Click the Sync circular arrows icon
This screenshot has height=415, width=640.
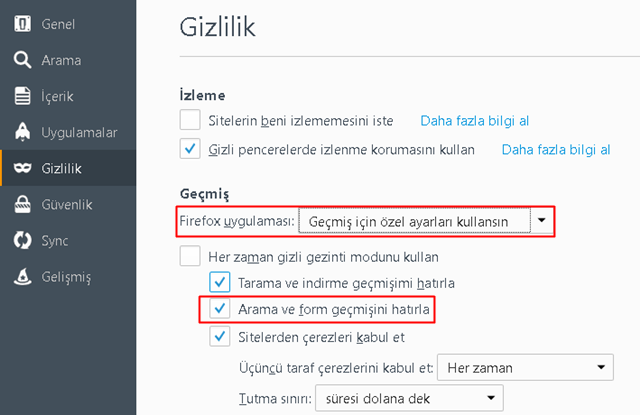[22, 240]
